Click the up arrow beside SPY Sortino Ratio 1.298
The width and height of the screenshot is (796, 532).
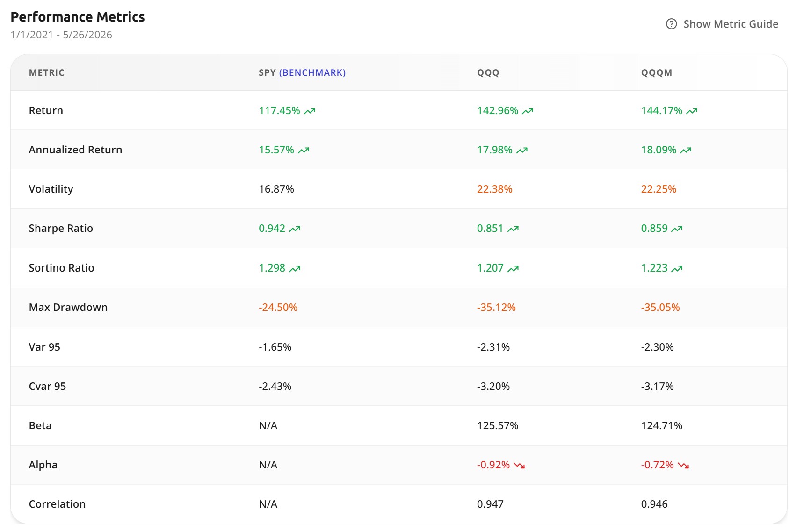point(295,268)
